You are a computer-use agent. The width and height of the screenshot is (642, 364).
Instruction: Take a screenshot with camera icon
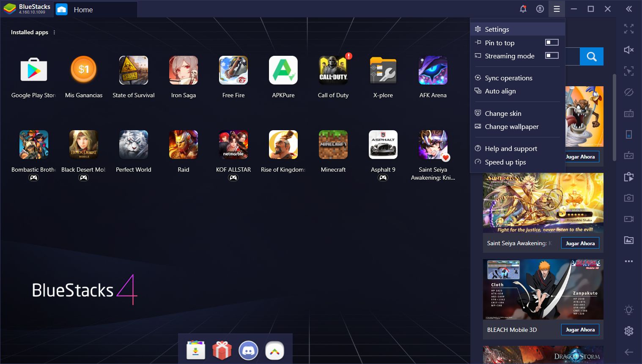tap(629, 198)
